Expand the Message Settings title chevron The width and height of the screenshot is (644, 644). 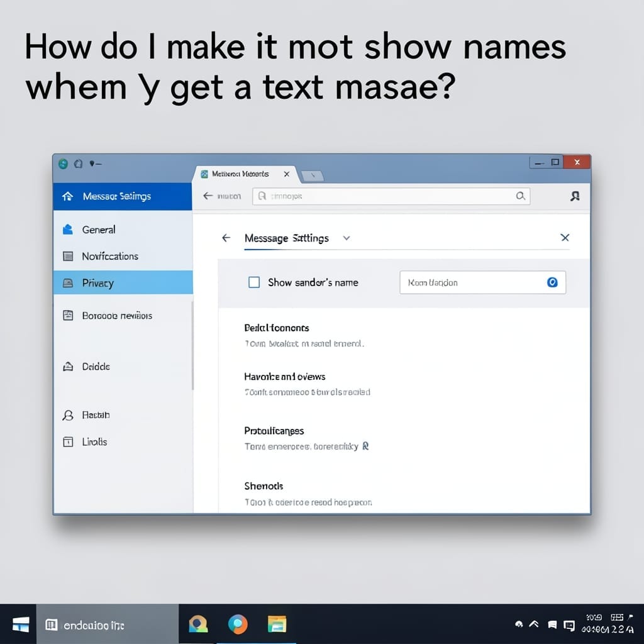click(347, 238)
